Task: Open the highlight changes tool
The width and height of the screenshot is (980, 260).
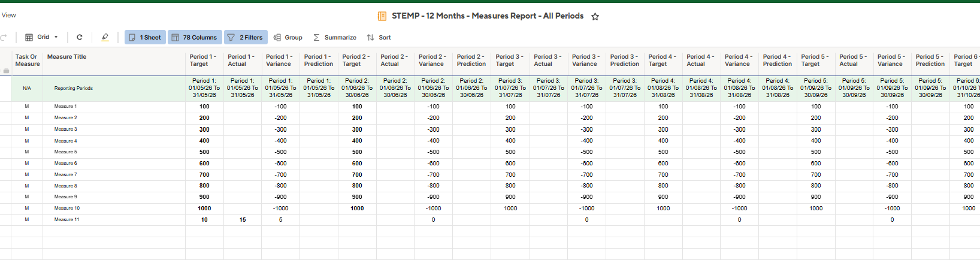Action: tap(105, 37)
